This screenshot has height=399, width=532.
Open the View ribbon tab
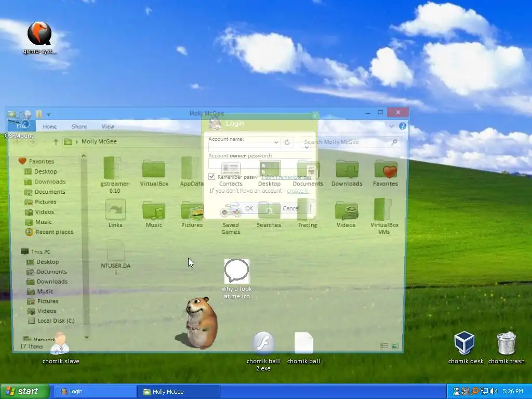pyautogui.click(x=108, y=127)
